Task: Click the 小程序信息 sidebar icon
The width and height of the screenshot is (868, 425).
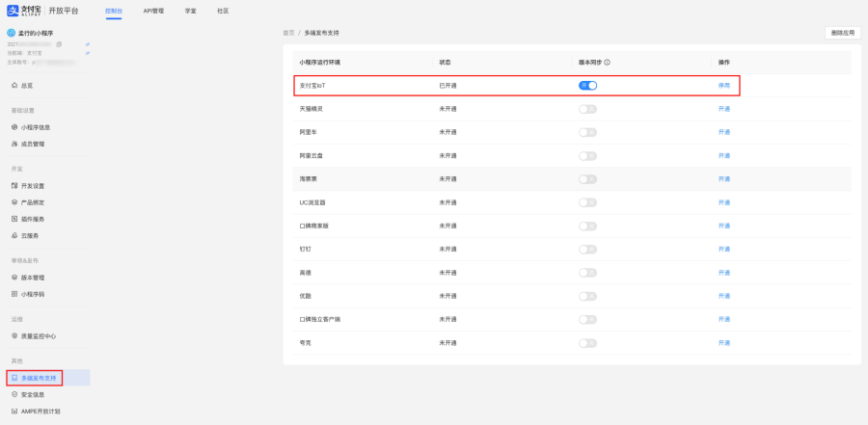Action: tap(14, 127)
